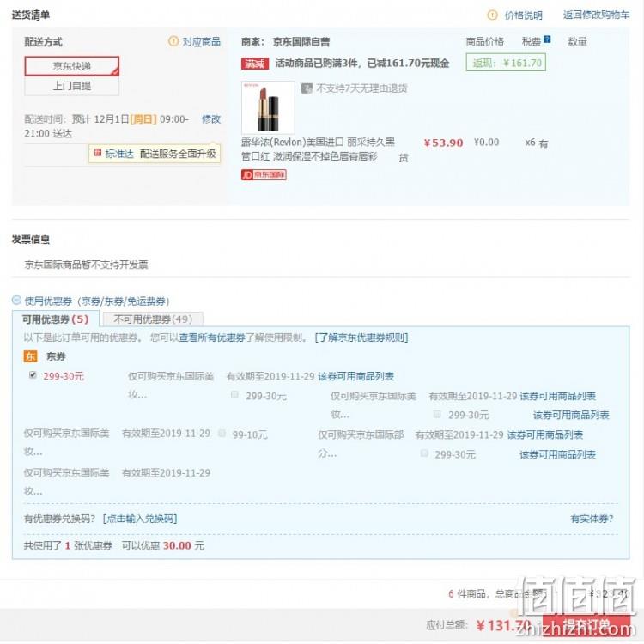The image size is (644, 644).
Task: Click the red 满减 promotion badge
Action: click(255, 64)
